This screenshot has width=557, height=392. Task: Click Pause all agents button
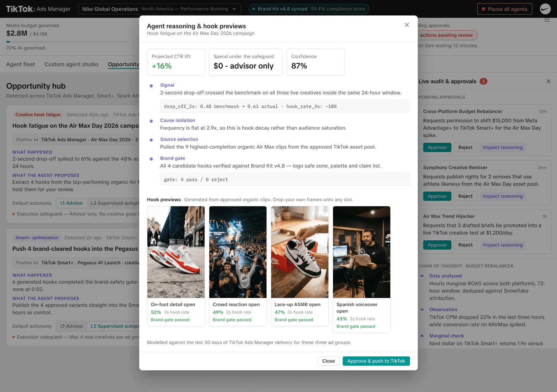coord(505,9)
